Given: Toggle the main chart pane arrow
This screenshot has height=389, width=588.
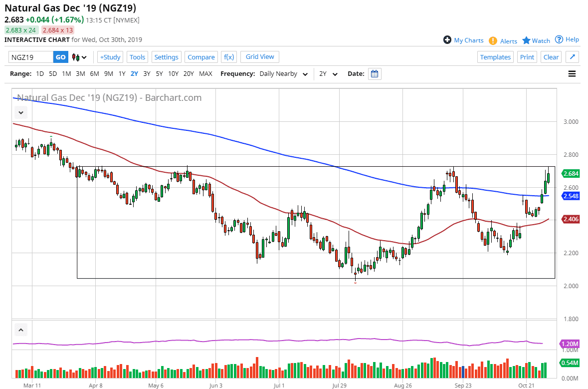Looking at the screenshot, I should [x=20, y=111].
